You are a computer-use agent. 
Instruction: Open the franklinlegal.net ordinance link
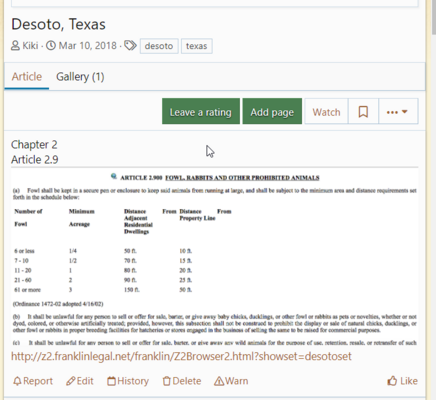[181, 356]
